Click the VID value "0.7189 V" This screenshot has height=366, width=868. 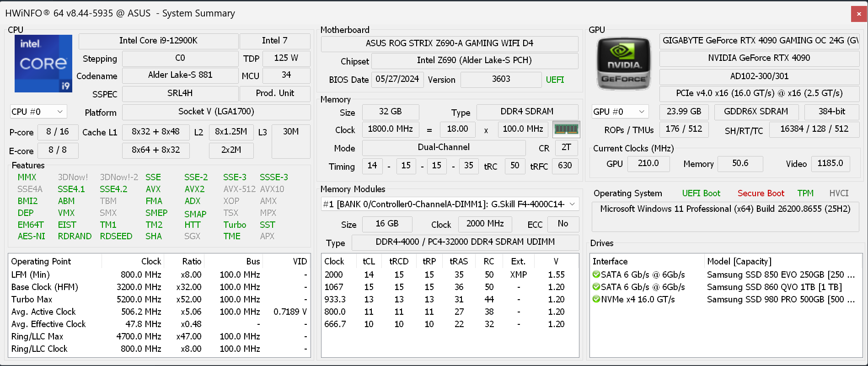pyautogui.click(x=290, y=312)
